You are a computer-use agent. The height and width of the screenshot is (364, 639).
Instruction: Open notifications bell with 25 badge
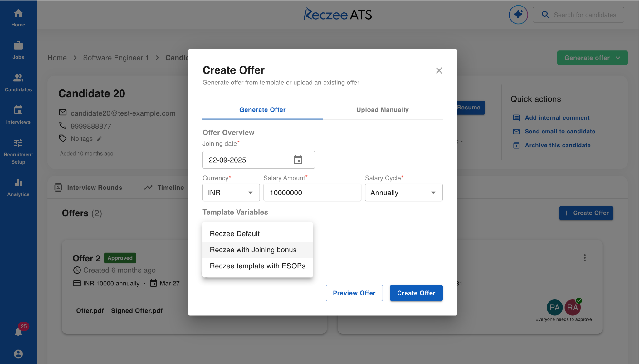coord(19,332)
